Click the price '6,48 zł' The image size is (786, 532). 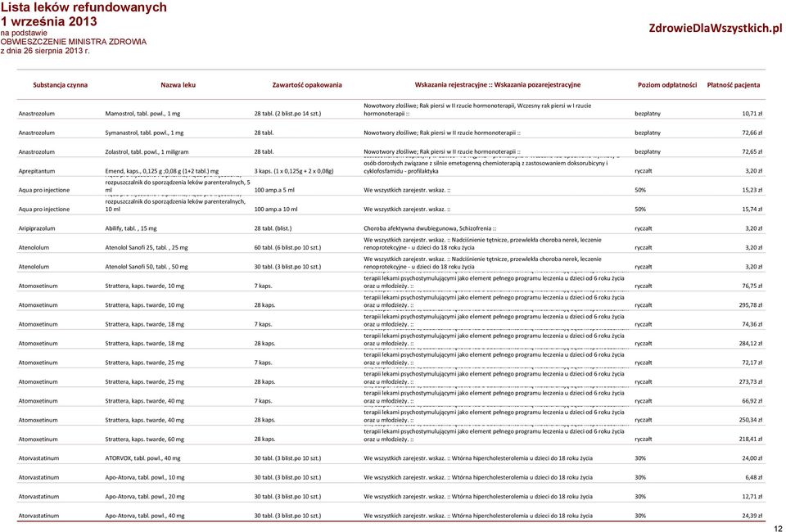point(753,477)
